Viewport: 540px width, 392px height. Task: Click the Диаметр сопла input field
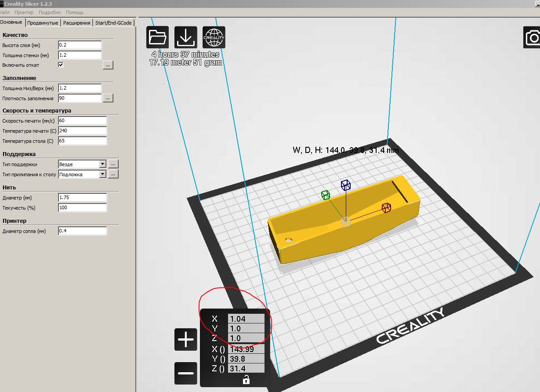[82, 231]
